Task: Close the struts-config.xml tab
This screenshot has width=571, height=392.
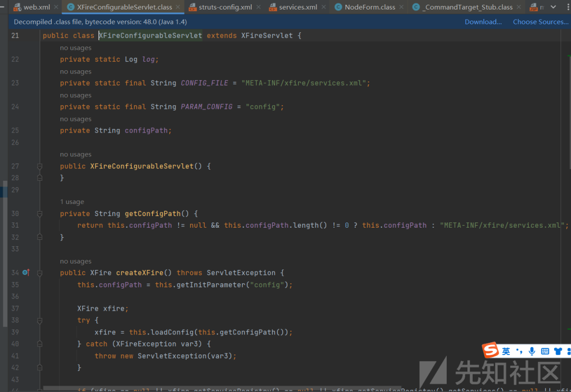Action: coord(258,7)
